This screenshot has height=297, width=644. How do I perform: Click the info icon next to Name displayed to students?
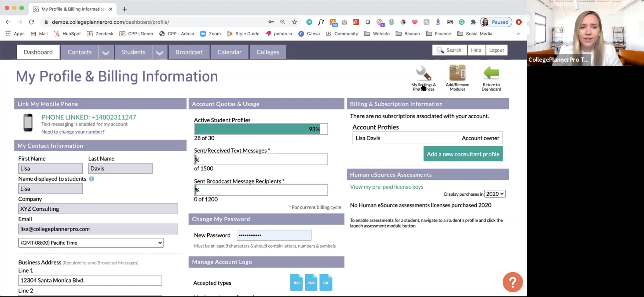pyautogui.click(x=92, y=179)
